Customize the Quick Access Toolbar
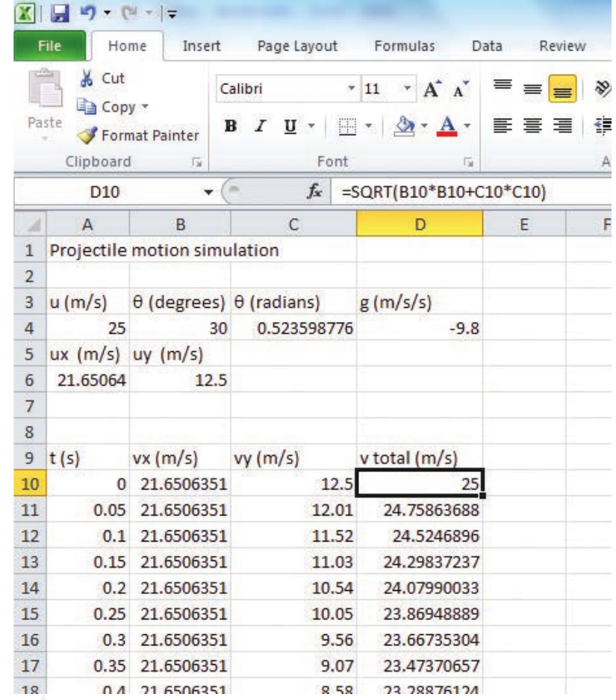The width and height of the screenshot is (616, 700). coord(172,14)
